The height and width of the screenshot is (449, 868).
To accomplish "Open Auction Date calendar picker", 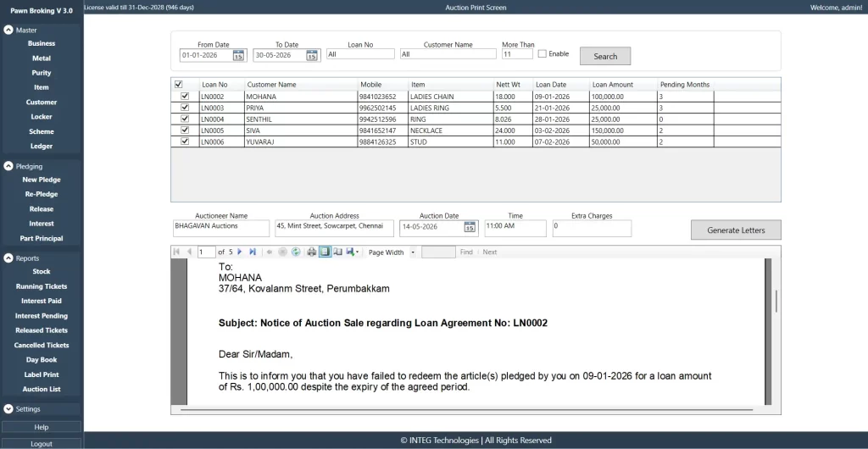I will pyautogui.click(x=470, y=227).
